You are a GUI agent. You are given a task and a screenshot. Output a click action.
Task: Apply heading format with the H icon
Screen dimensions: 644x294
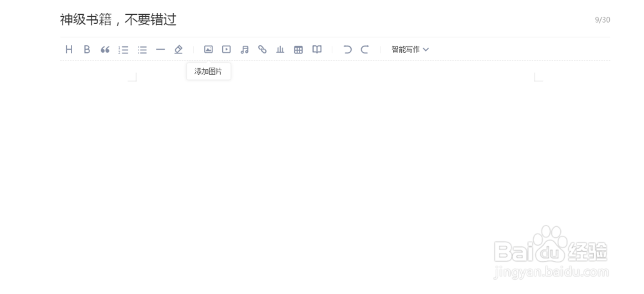pos(69,50)
